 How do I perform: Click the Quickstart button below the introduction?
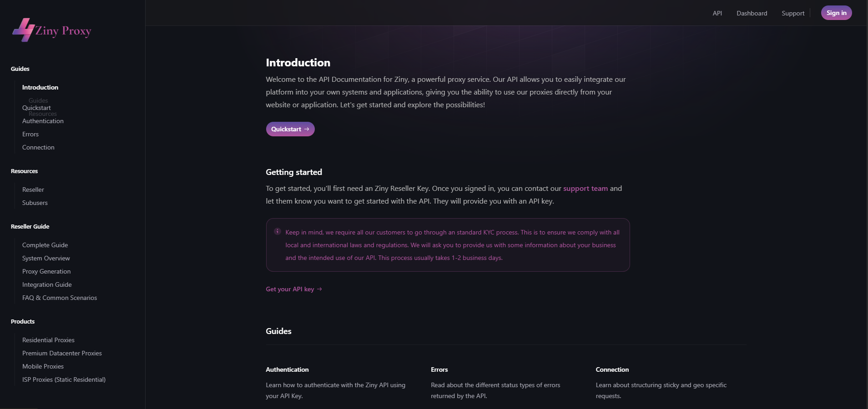[290, 129]
